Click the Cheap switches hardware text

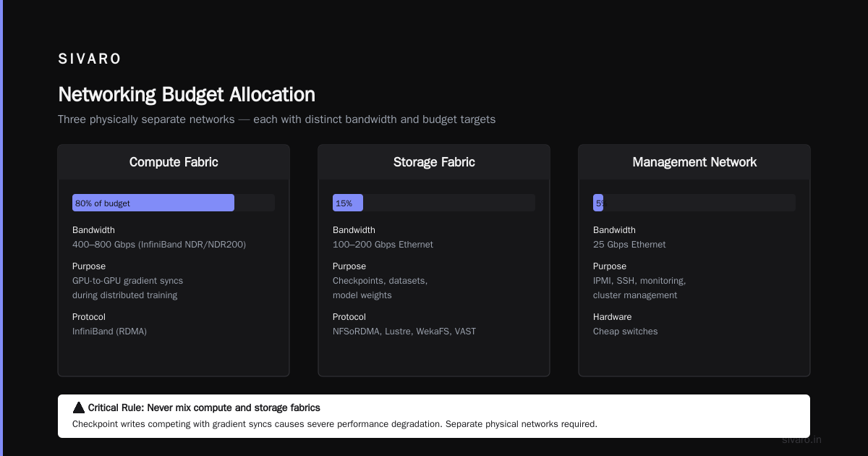click(x=626, y=332)
